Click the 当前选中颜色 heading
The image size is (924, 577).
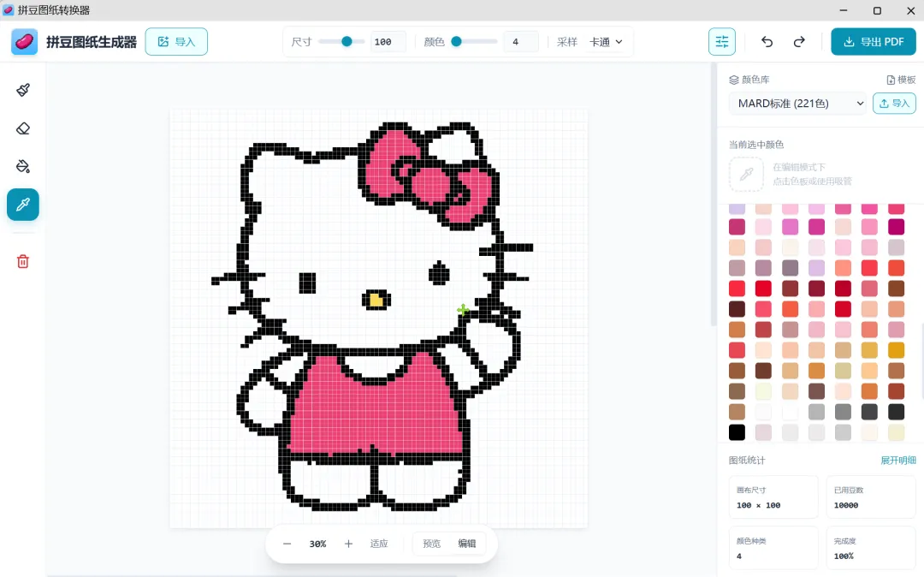coord(756,145)
